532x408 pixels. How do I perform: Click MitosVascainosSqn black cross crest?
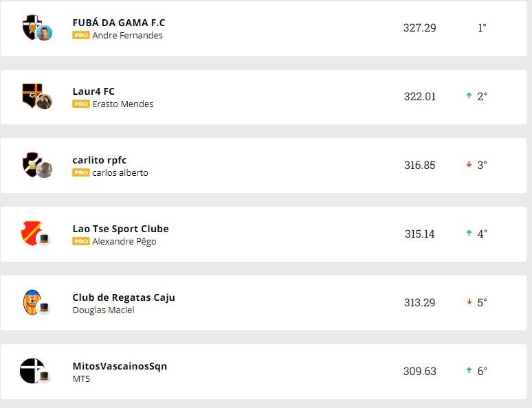pos(31,370)
